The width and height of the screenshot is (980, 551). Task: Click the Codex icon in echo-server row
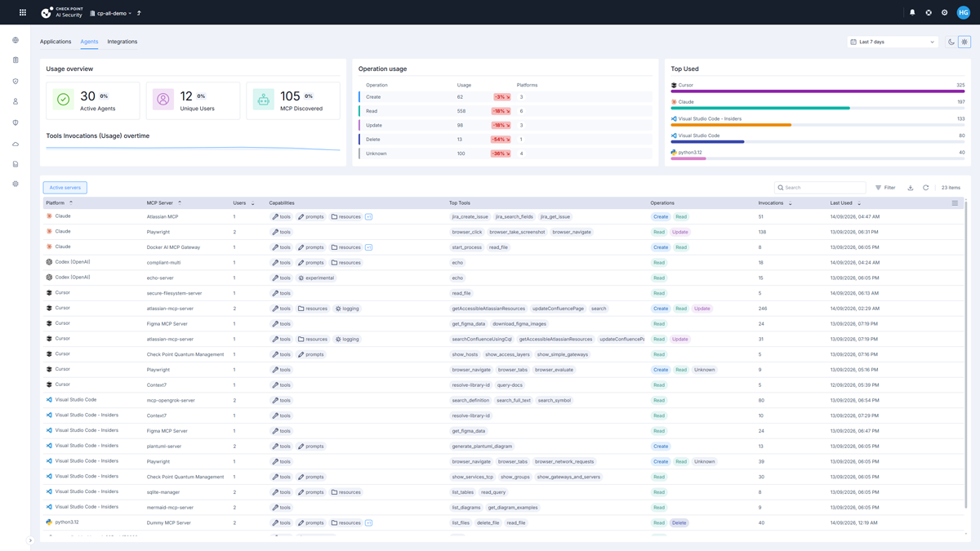click(x=49, y=278)
